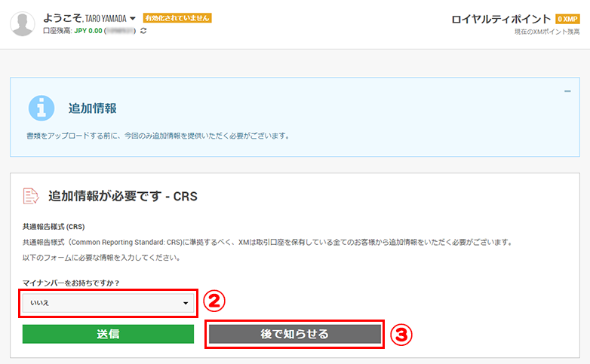The height and width of the screenshot is (364, 590).
Task: Open the TARO YAMADA account dropdown arrow
Action: [x=133, y=18]
